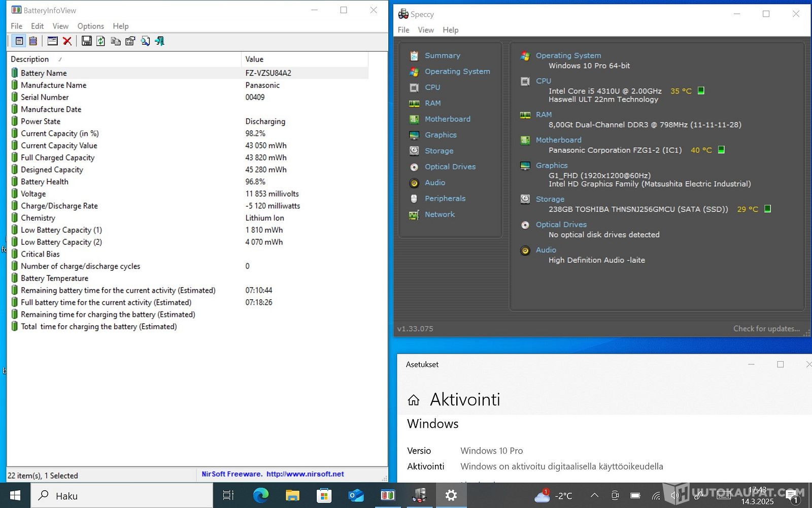
Task: Click the CPU heading link in Speccy summary panel
Action: click(x=544, y=81)
